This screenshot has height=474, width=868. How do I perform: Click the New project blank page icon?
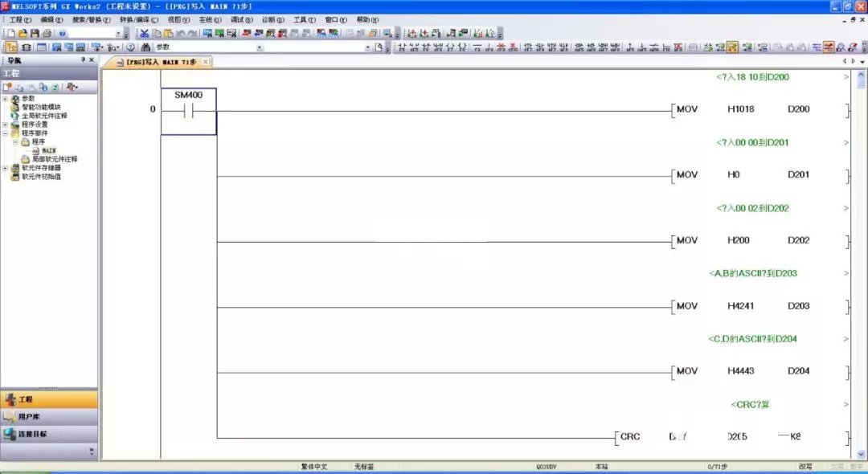click(x=11, y=34)
